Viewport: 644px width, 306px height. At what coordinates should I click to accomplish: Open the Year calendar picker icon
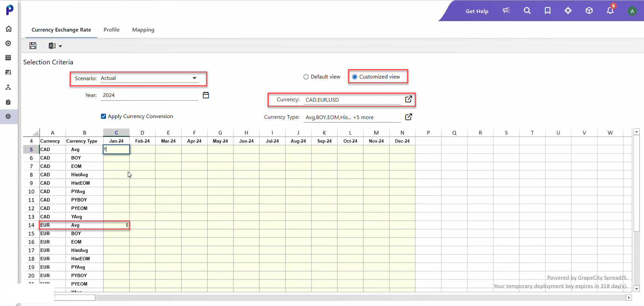click(206, 95)
